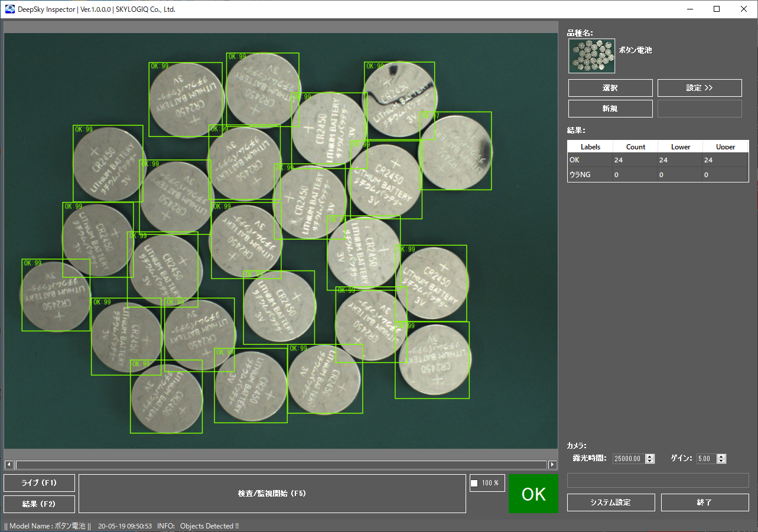This screenshot has width=758, height=532.
Task: Select the ウラNG label cell
Action: pos(590,175)
